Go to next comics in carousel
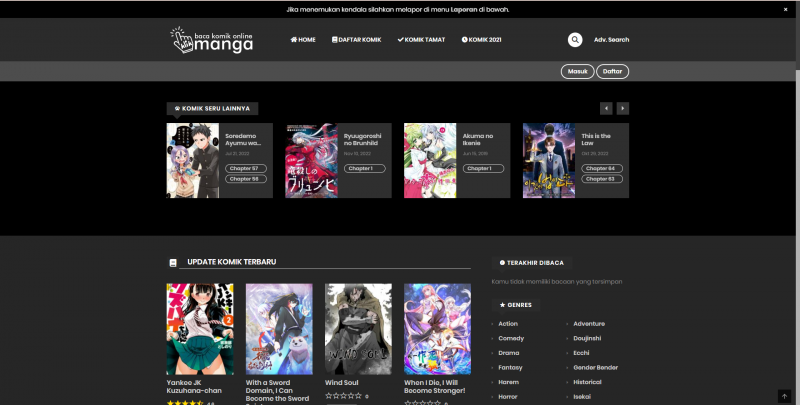 [623, 108]
